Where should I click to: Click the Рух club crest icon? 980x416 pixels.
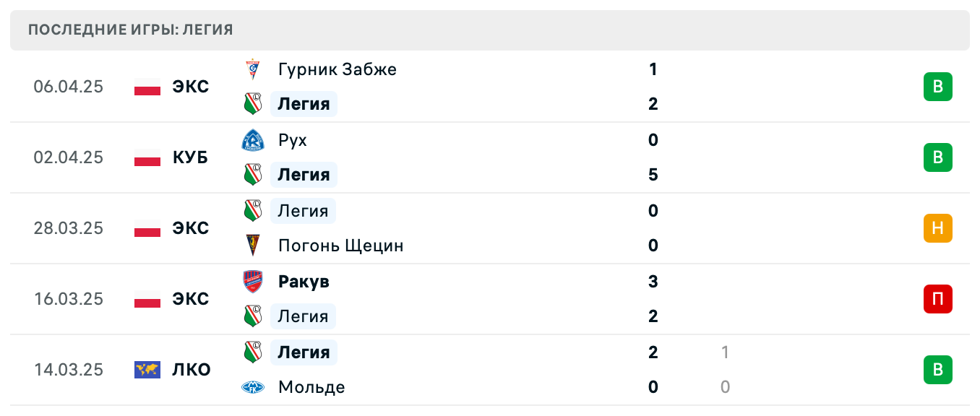pos(252,140)
